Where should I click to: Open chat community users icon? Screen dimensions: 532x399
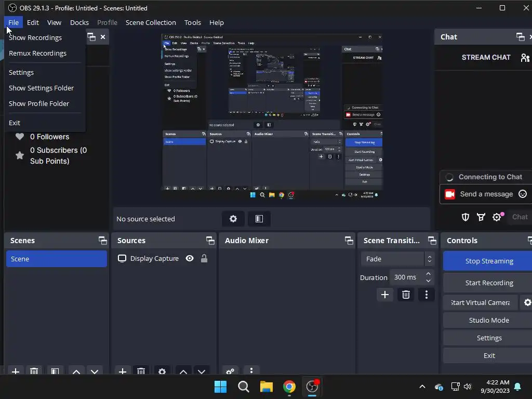point(525,58)
